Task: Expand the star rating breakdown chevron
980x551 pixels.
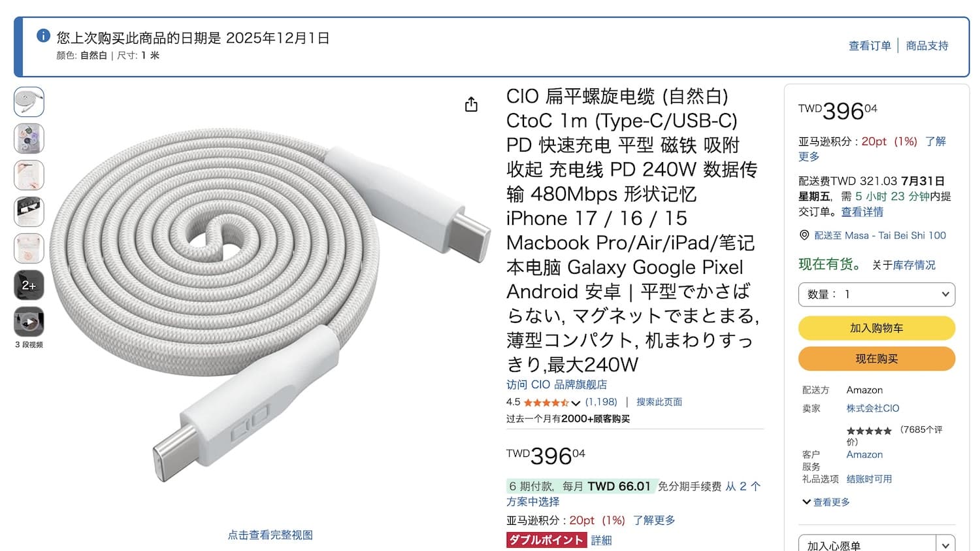Action: pyautogui.click(x=576, y=403)
